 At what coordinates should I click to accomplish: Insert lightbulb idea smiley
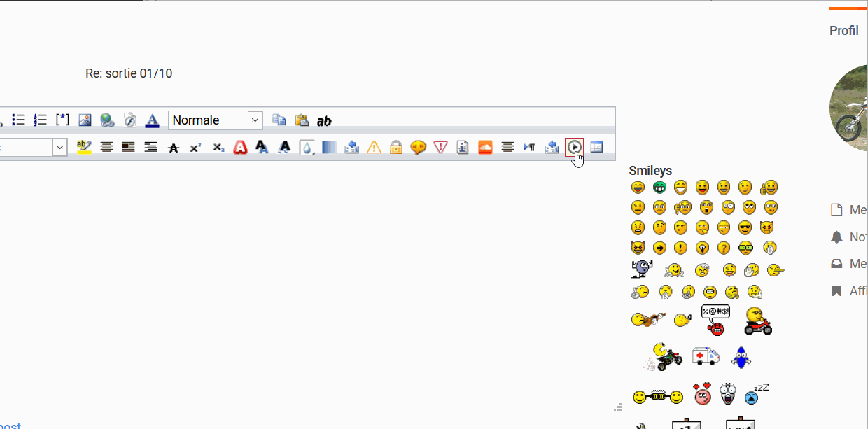[703, 248]
